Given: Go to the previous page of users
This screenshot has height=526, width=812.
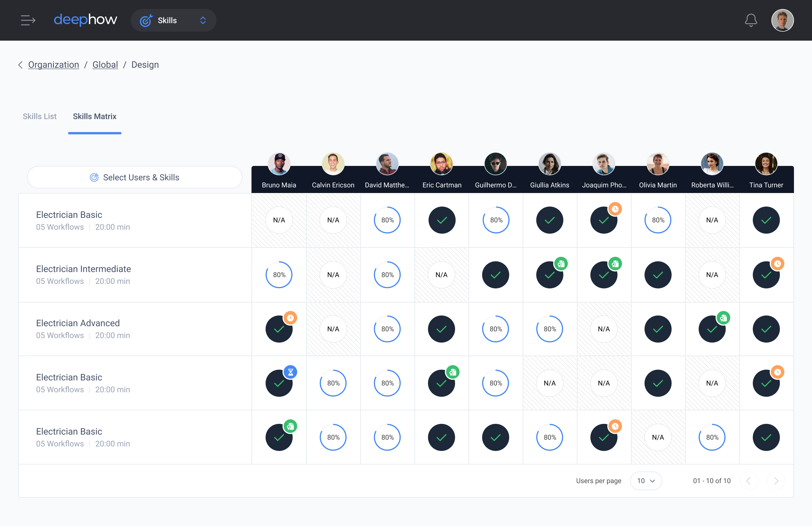Looking at the screenshot, I should tap(749, 481).
